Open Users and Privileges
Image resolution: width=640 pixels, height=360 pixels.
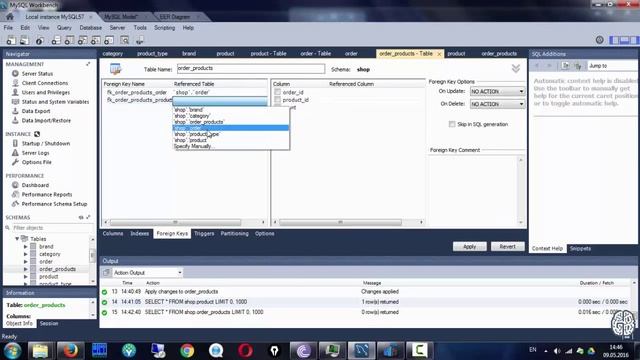45,92
